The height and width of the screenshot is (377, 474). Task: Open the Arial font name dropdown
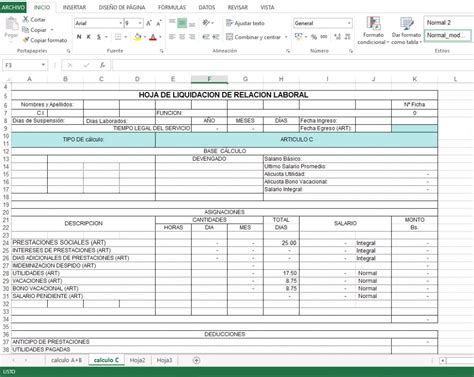(x=120, y=23)
